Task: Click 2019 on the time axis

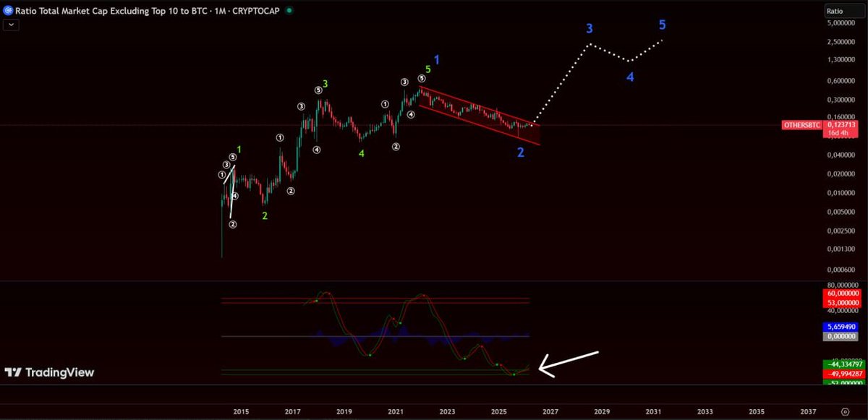Action: [x=344, y=411]
